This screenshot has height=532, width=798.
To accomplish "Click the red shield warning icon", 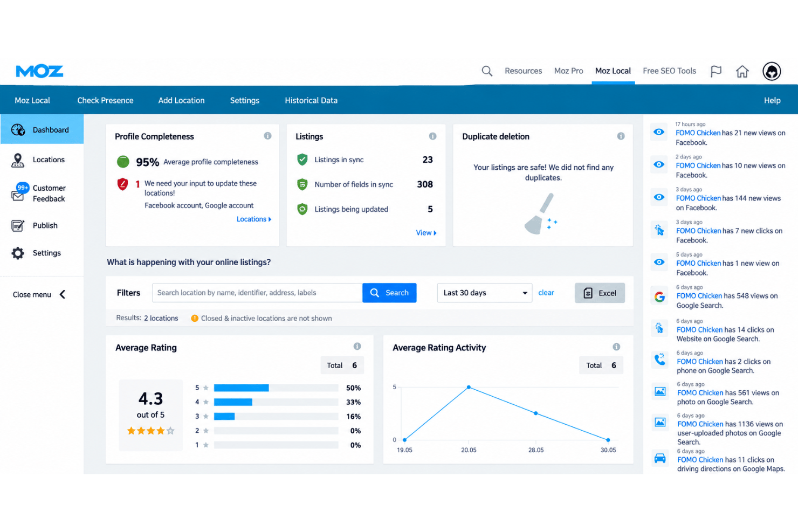I will point(123,184).
